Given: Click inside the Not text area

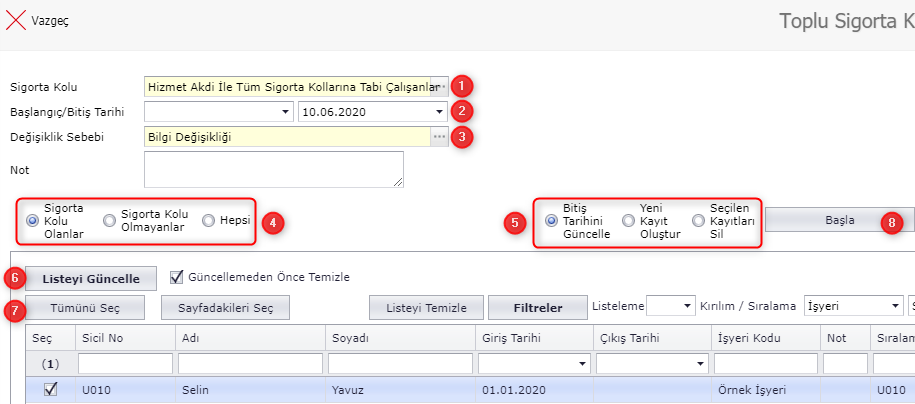Looking at the screenshot, I should (273, 169).
